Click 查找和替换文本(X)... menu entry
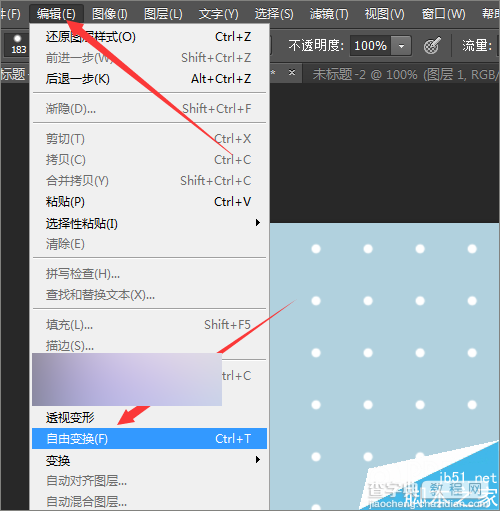Image resolution: width=500 pixels, height=511 pixels. point(149,295)
